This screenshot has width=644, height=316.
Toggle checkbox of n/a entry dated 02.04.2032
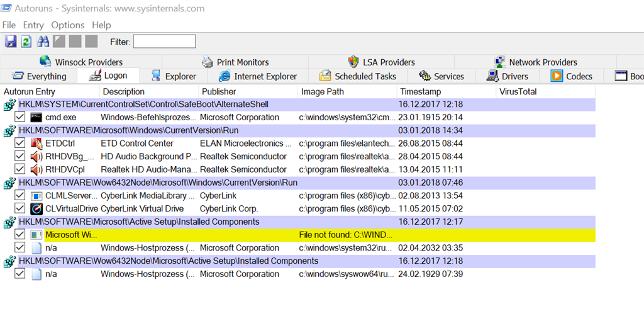(19, 248)
